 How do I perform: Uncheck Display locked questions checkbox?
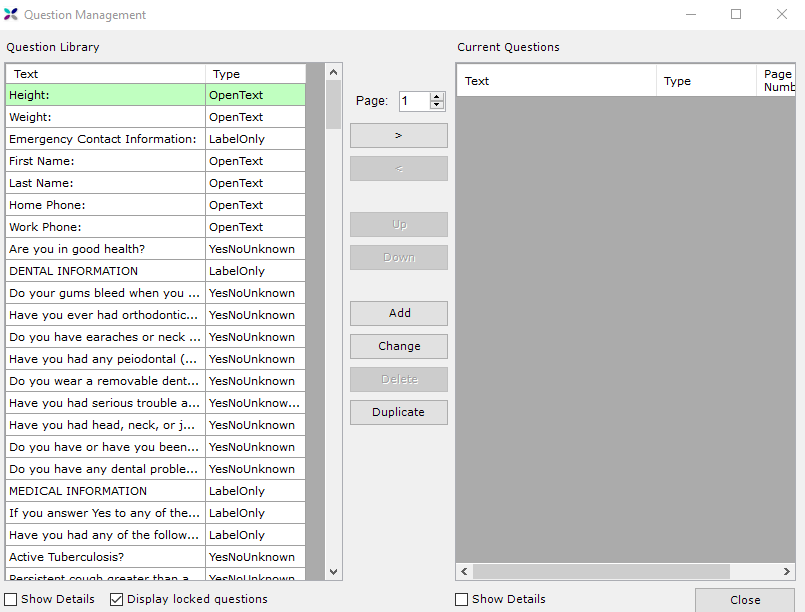click(x=116, y=599)
